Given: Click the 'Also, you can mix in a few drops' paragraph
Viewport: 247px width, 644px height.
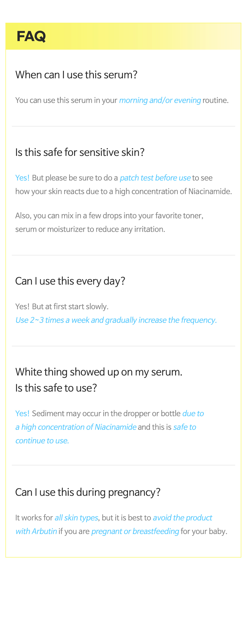Looking at the screenshot, I should tap(109, 222).
